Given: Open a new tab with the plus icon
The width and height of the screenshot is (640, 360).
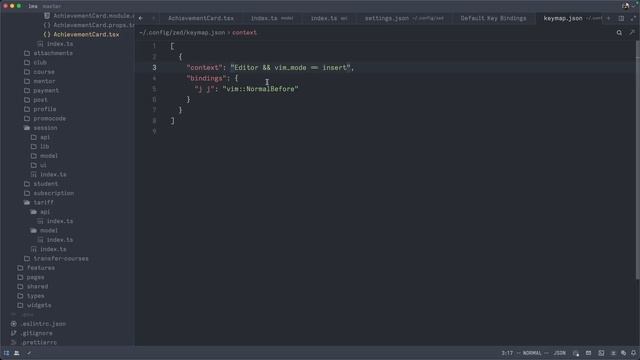Looking at the screenshot, I should (609, 18).
